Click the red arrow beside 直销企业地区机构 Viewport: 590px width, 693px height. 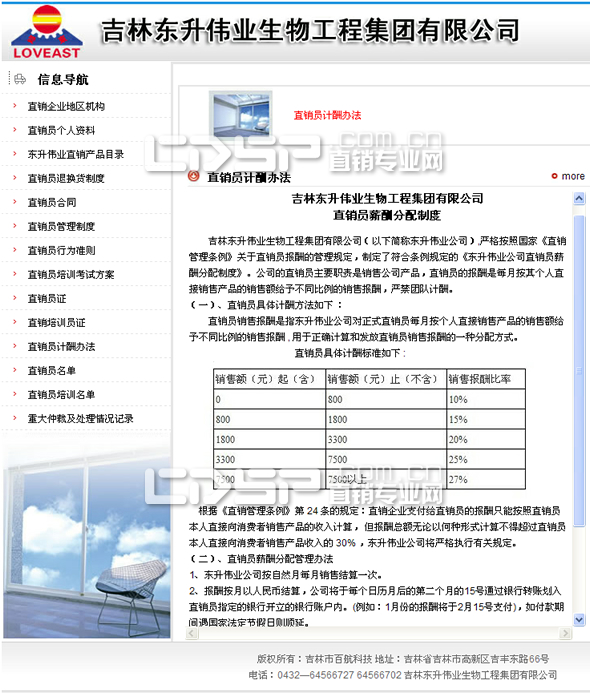tap(15, 106)
